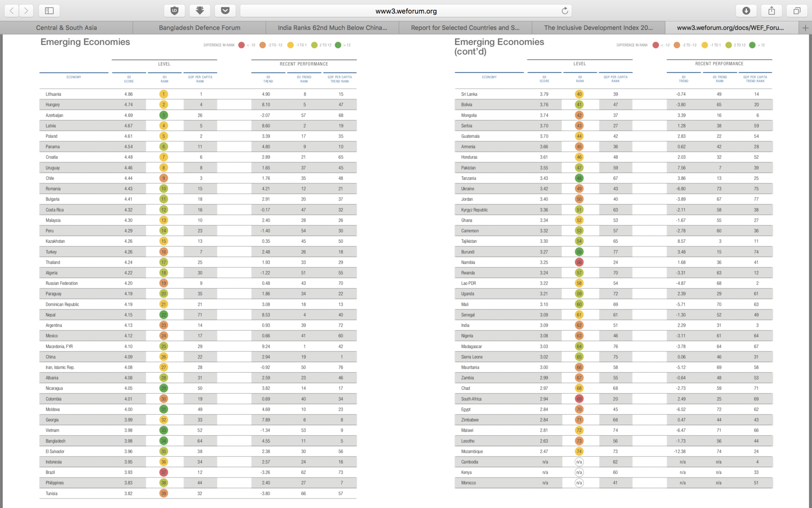Click Macedonia's IDI trend value 9.24
Viewport: 812px width, 508px height.
(266, 346)
